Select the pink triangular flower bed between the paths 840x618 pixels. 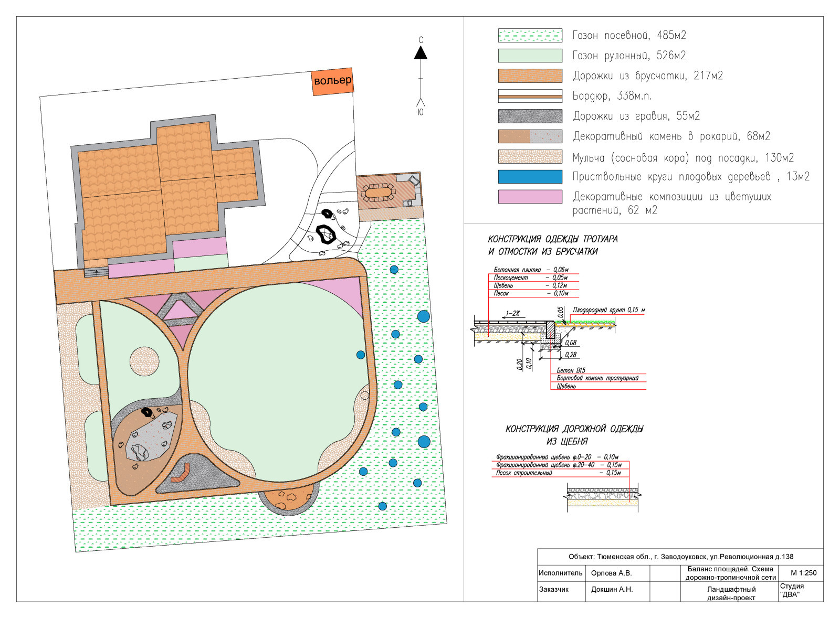[x=179, y=310]
